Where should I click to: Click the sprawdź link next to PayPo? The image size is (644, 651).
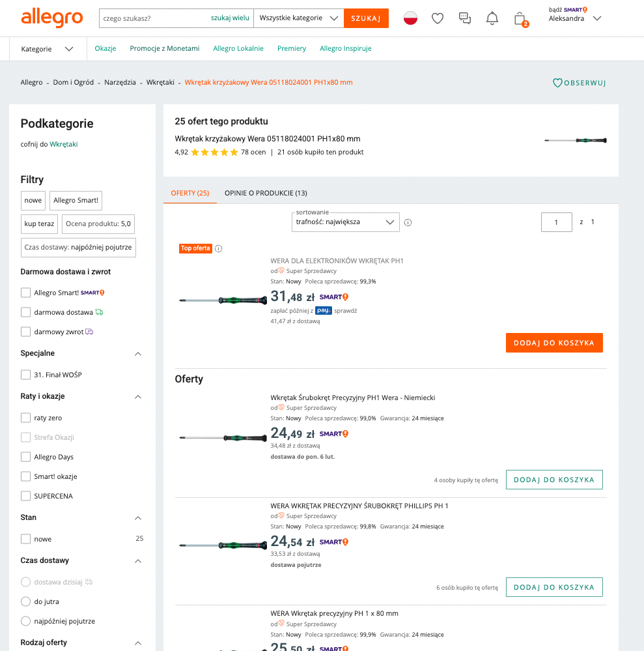click(345, 311)
